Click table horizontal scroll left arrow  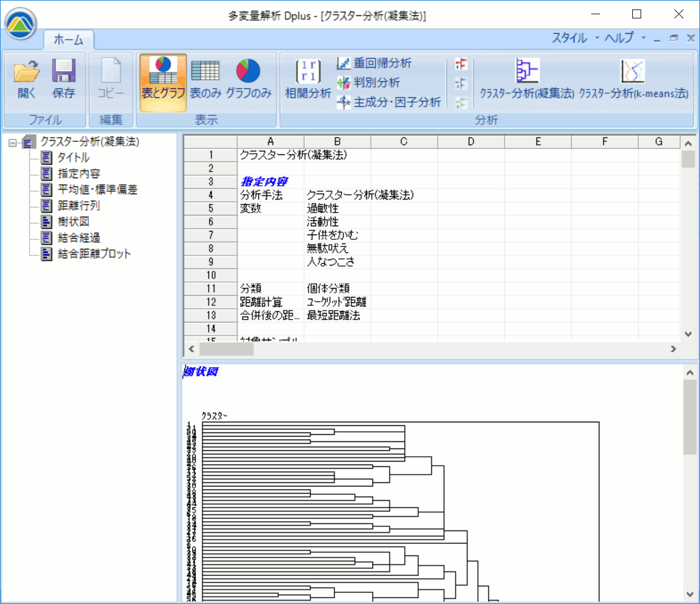[191, 349]
